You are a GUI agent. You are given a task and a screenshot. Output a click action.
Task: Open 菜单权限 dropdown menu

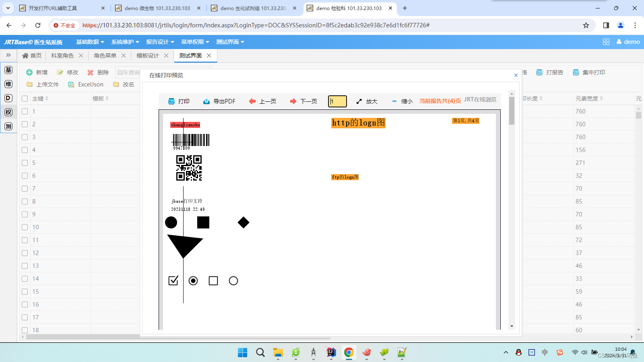(195, 42)
